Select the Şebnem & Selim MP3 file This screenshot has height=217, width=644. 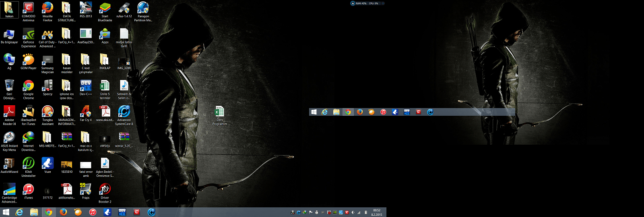coord(124,90)
